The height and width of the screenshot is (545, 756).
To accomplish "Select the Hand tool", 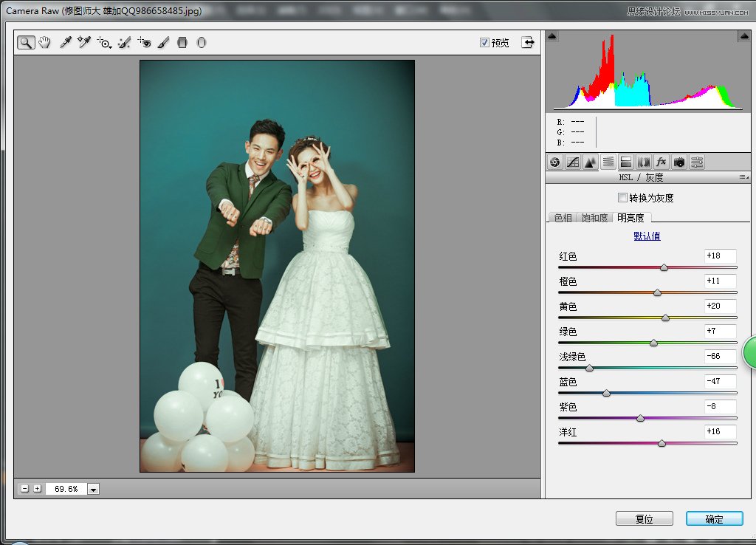I will [44, 42].
